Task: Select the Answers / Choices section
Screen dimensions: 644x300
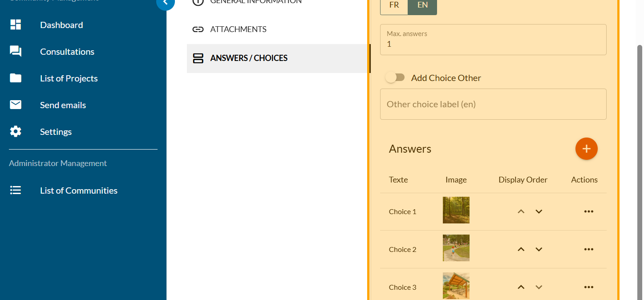Action: 249,58
